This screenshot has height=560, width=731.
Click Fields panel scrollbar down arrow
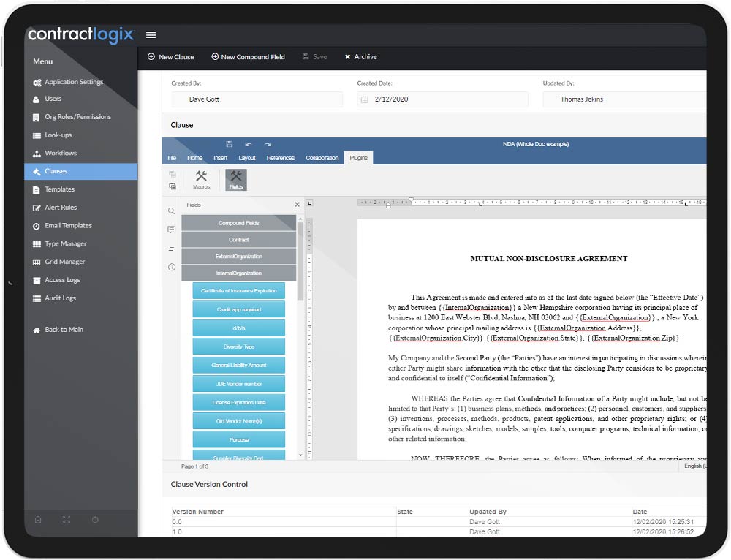pos(300,455)
